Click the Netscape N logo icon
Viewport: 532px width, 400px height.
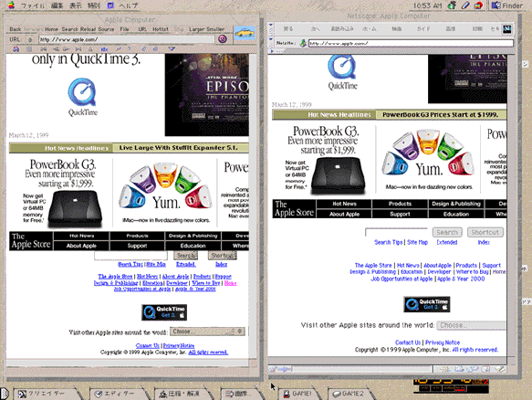(x=506, y=29)
